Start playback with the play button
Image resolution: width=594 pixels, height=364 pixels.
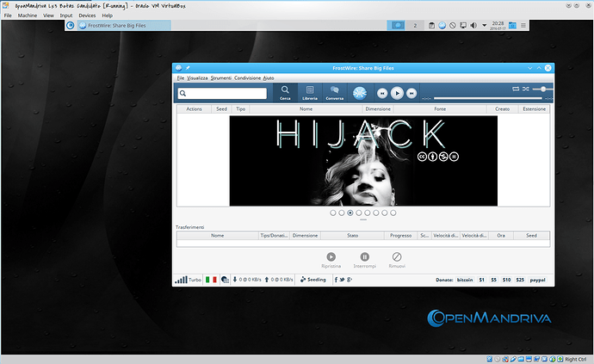click(x=397, y=93)
